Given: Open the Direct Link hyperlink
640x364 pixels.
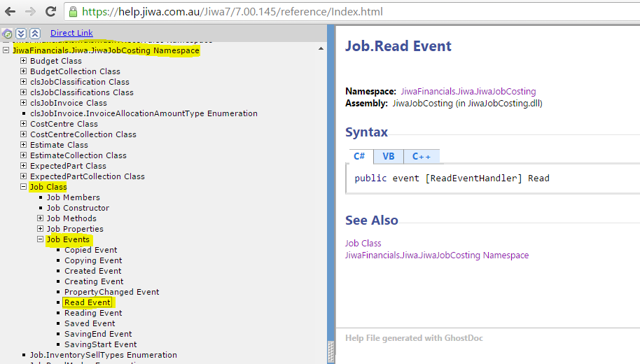Looking at the screenshot, I should coord(71,33).
